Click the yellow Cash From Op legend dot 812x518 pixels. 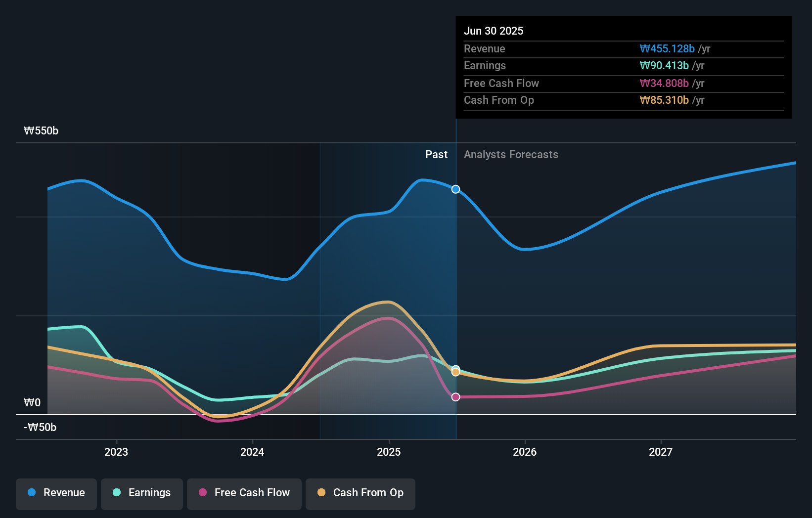point(322,492)
